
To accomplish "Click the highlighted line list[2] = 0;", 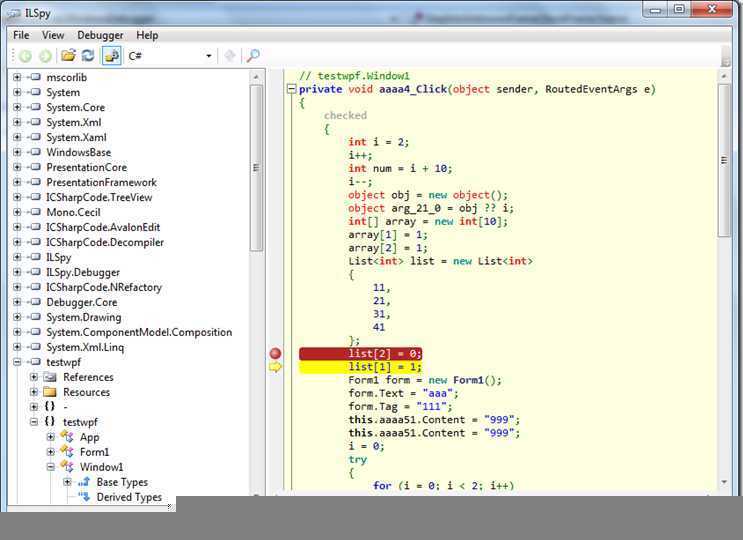I will point(360,353).
